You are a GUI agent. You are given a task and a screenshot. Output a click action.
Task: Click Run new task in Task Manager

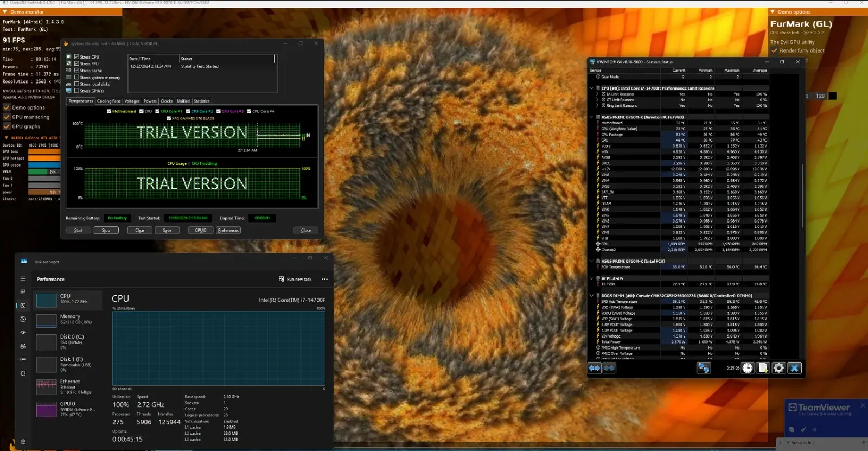(x=295, y=279)
